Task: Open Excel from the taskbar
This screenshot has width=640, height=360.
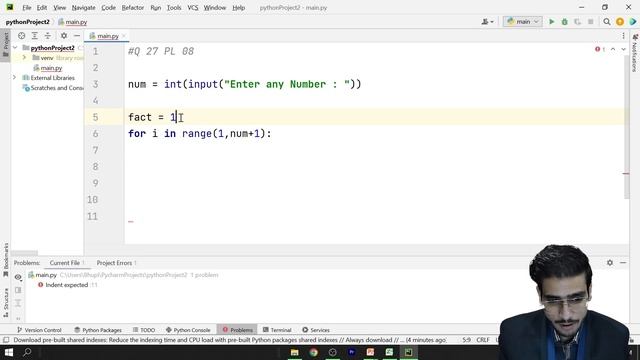Action: point(389,352)
